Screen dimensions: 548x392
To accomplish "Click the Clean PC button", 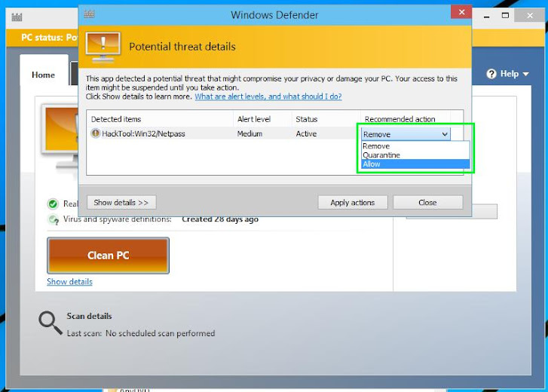I will point(109,256).
